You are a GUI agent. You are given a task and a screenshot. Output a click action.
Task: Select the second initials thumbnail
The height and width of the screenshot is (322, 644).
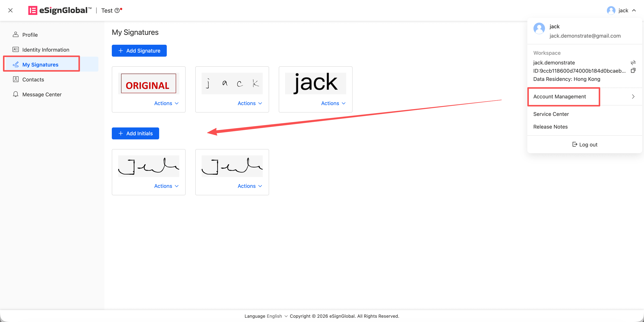tap(232, 166)
